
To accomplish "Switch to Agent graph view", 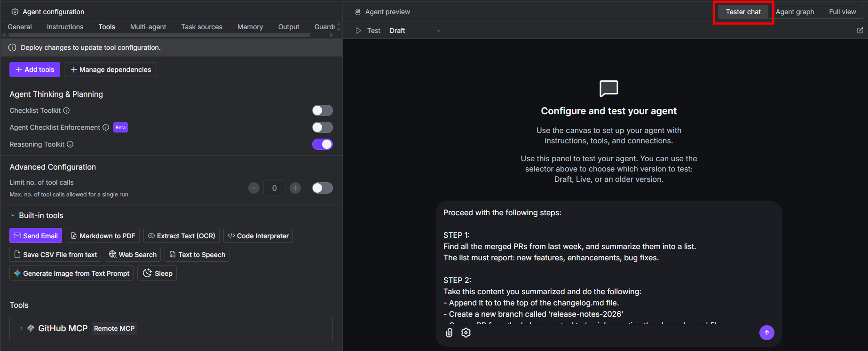I will coord(795,12).
